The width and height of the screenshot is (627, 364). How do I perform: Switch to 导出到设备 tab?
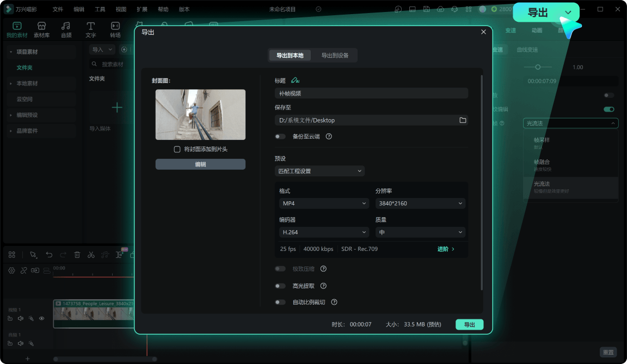(335, 55)
